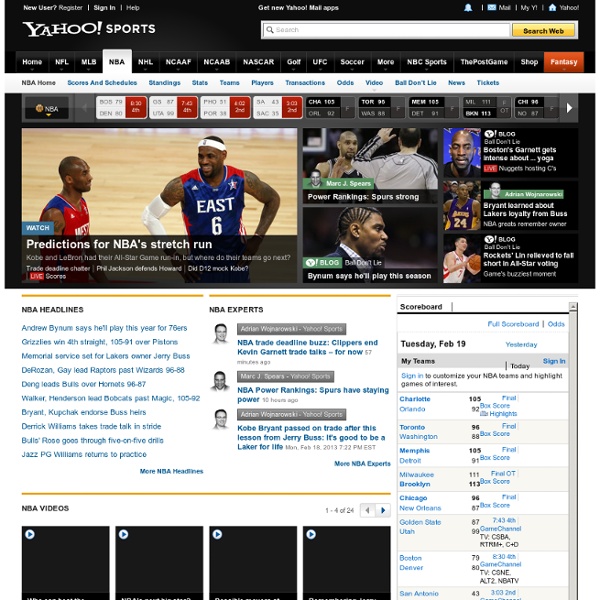Switch scoreboard to Yesterday
The height and width of the screenshot is (600, 600).
click(521, 344)
